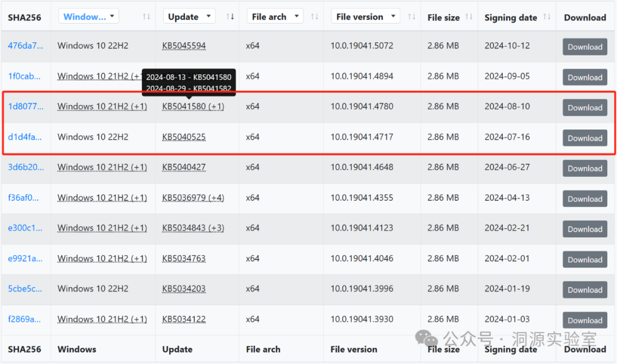617x364 pixels.
Task: Sort by the Windows column arrows
Action: (146, 17)
